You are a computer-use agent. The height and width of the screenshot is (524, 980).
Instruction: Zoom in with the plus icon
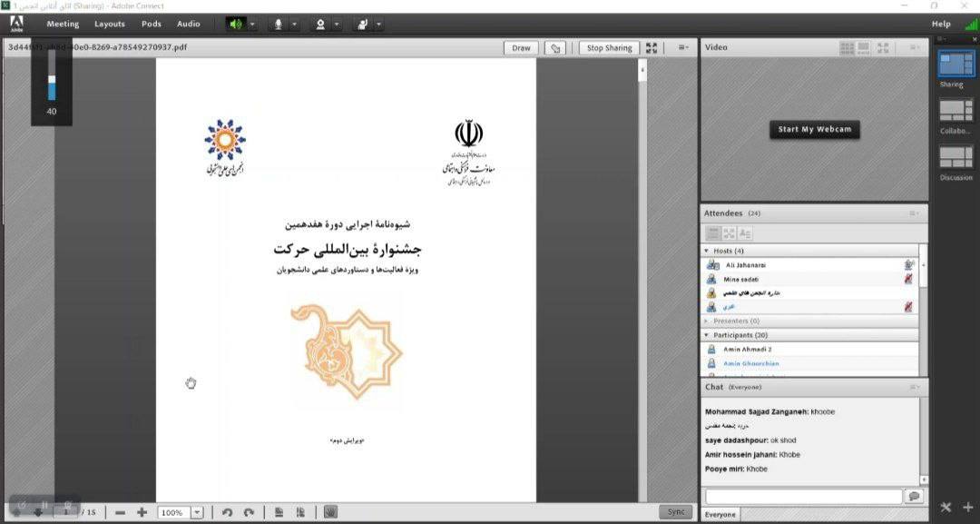point(142,512)
